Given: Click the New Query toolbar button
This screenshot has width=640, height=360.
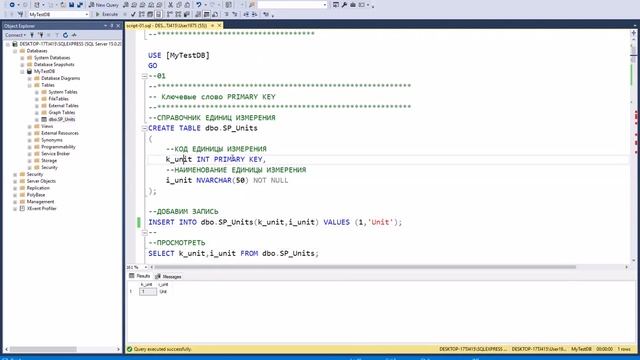Looking at the screenshot, I should tap(104, 5).
